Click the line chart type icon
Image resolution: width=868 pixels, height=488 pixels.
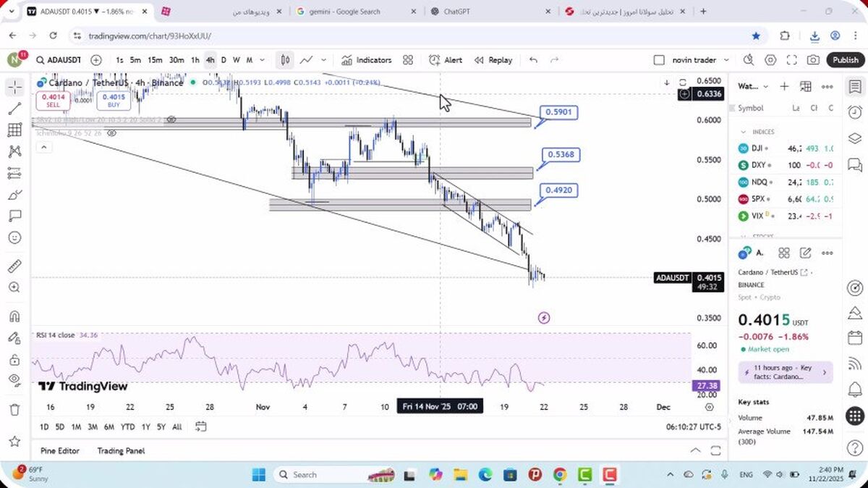click(307, 60)
